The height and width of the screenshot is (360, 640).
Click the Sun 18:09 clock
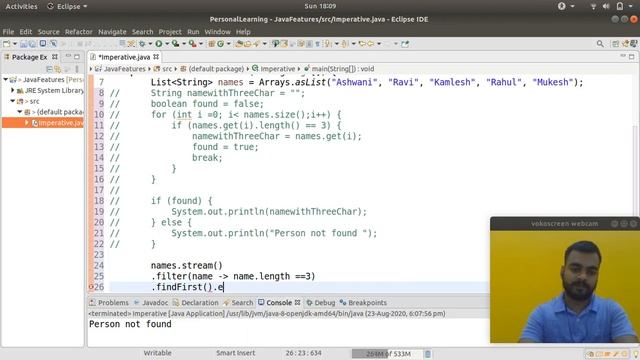click(x=320, y=6)
